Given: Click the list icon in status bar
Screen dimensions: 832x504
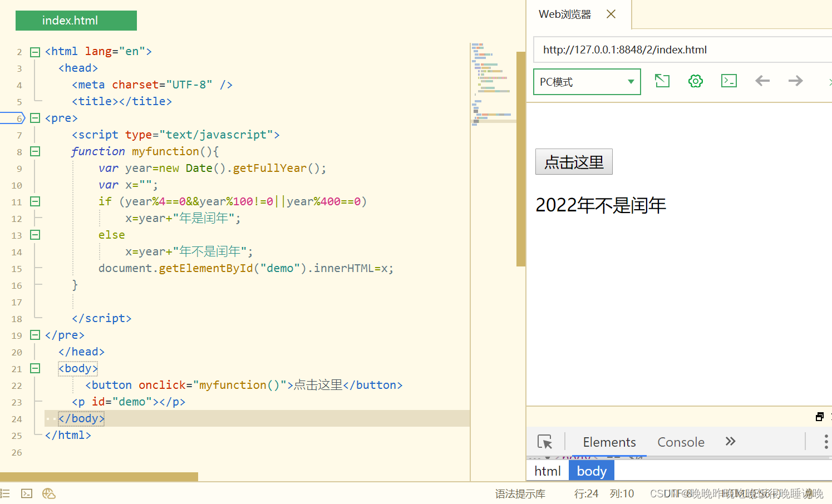Looking at the screenshot, I should (x=5, y=493).
